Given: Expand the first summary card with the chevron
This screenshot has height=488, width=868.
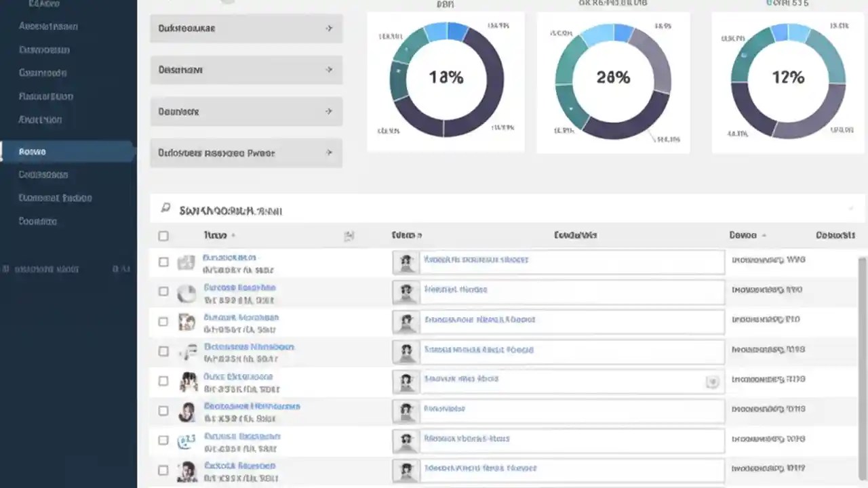Looking at the screenshot, I should pyautogui.click(x=329, y=28).
